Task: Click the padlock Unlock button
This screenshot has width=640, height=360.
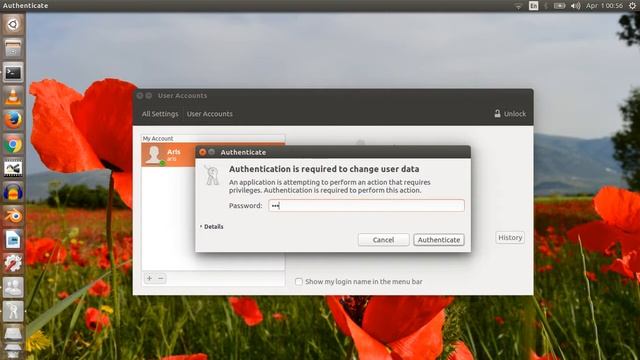Action: coord(510,113)
